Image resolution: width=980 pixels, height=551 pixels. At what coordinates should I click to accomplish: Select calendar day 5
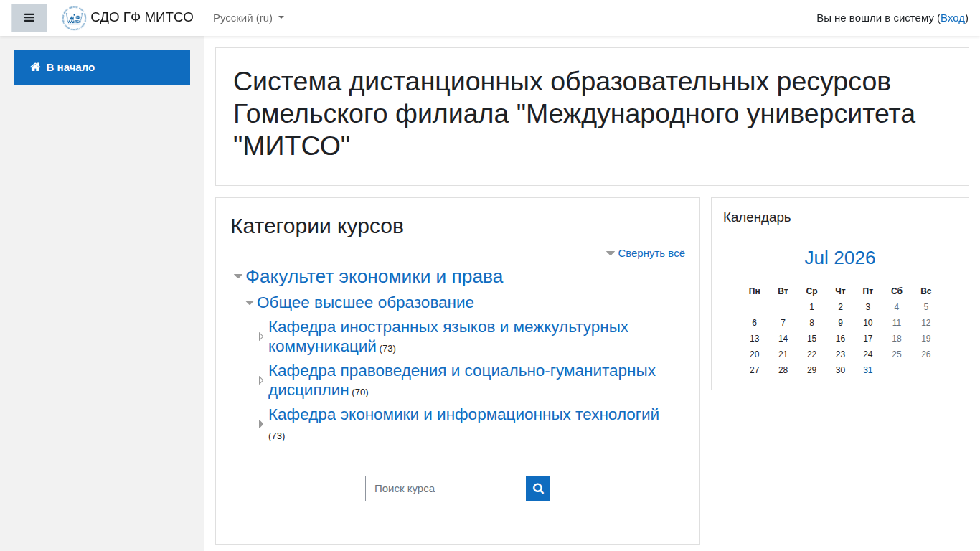[x=926, y=307]
